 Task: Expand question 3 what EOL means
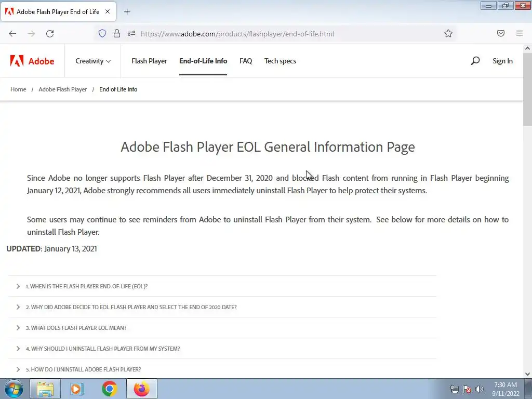tap(222, 328)
